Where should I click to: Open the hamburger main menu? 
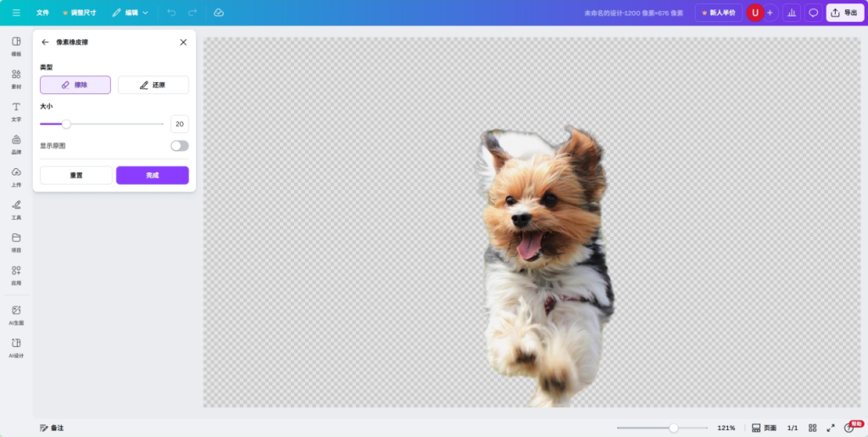pos(16,13)
